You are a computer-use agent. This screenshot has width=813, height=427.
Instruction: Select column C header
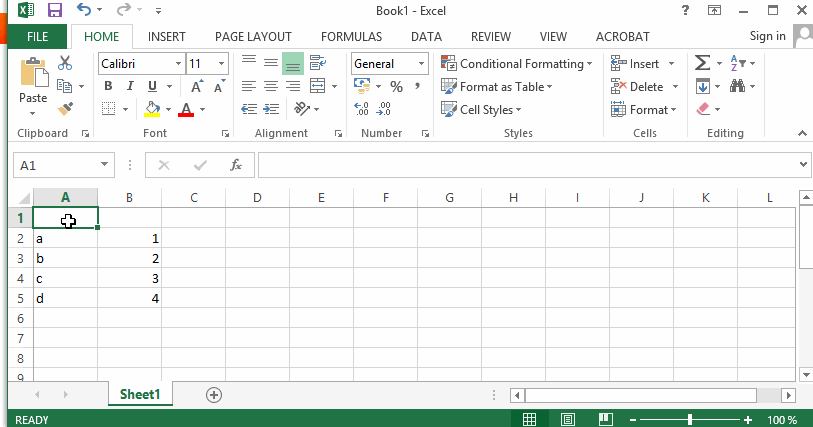pyautogui.click(x=193, y=197)
